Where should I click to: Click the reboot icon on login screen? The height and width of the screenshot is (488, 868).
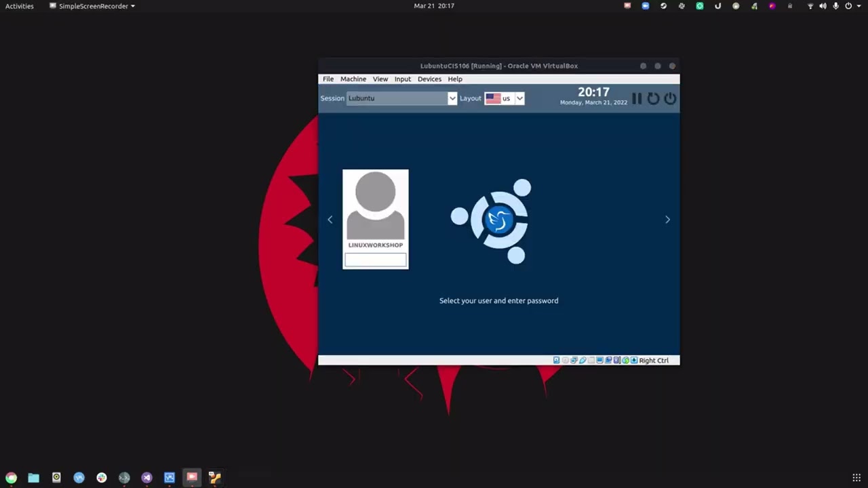653,99
